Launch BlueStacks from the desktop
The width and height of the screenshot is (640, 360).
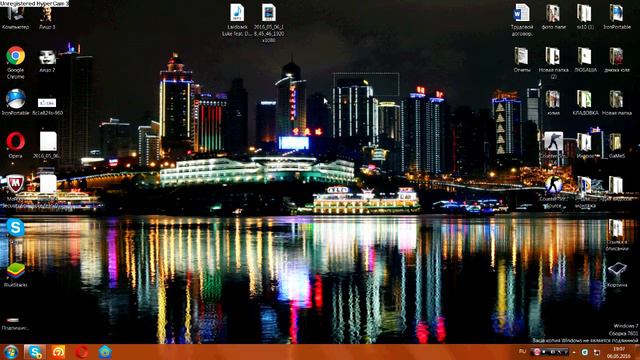[x=16, y=274]
